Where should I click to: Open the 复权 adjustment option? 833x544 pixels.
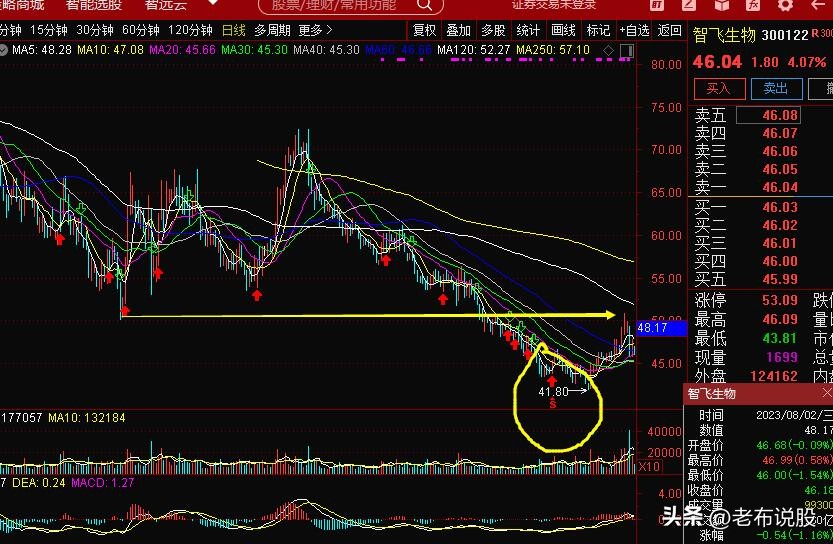(x=424, y=30)
